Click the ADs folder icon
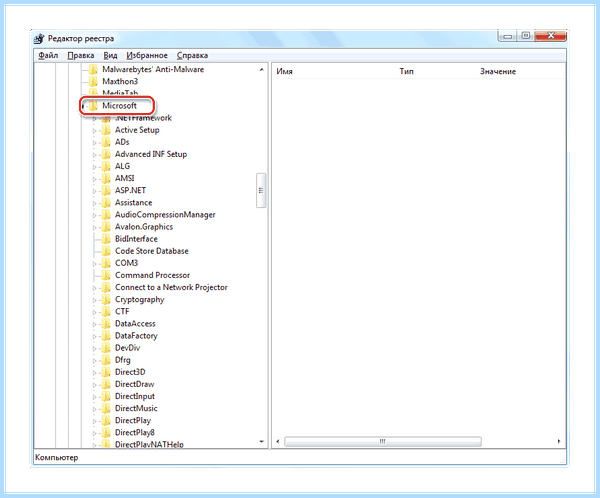 [106, 142]
